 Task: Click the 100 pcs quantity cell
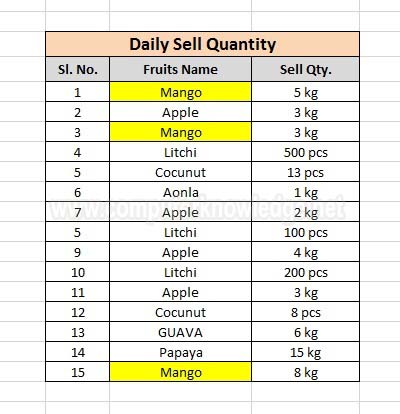pos(305,232)
